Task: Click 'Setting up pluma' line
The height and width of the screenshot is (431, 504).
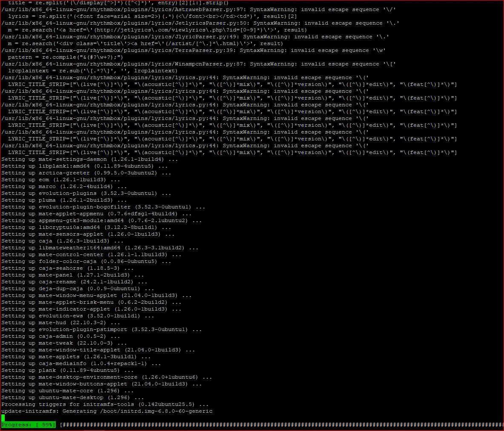Action: click(64, 200)
